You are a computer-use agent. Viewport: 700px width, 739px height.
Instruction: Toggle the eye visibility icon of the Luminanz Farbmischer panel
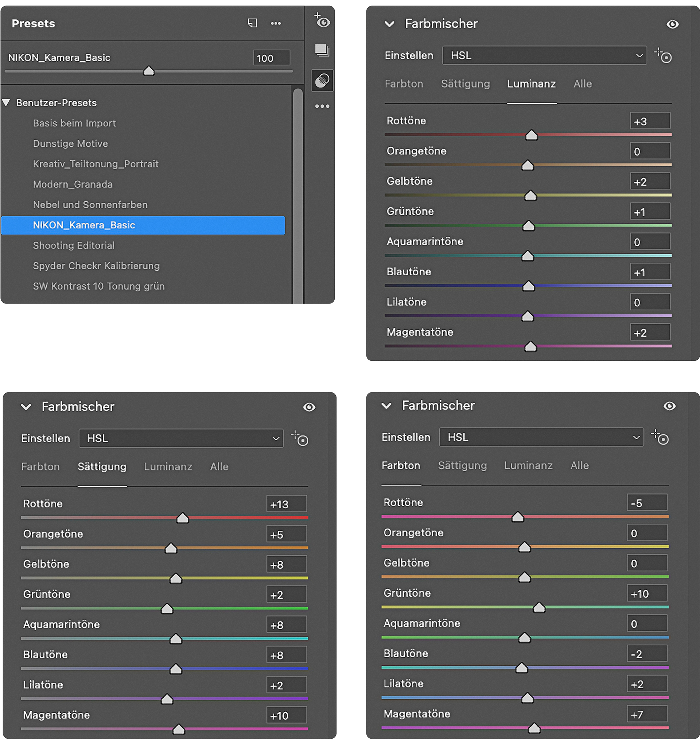[672, 24]
